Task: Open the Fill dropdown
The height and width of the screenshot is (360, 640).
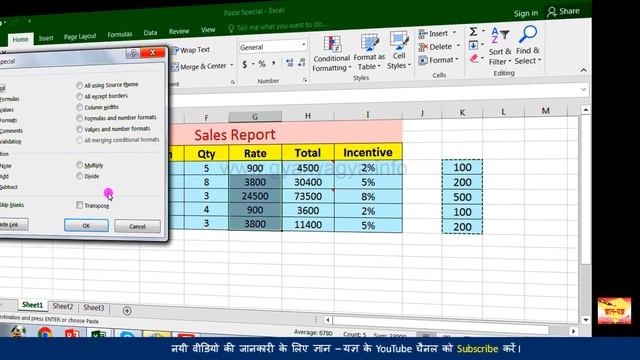Action: point(476,45)
